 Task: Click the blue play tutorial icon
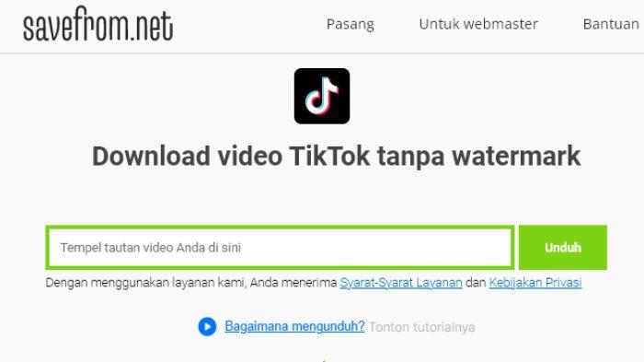click(207, 327)
